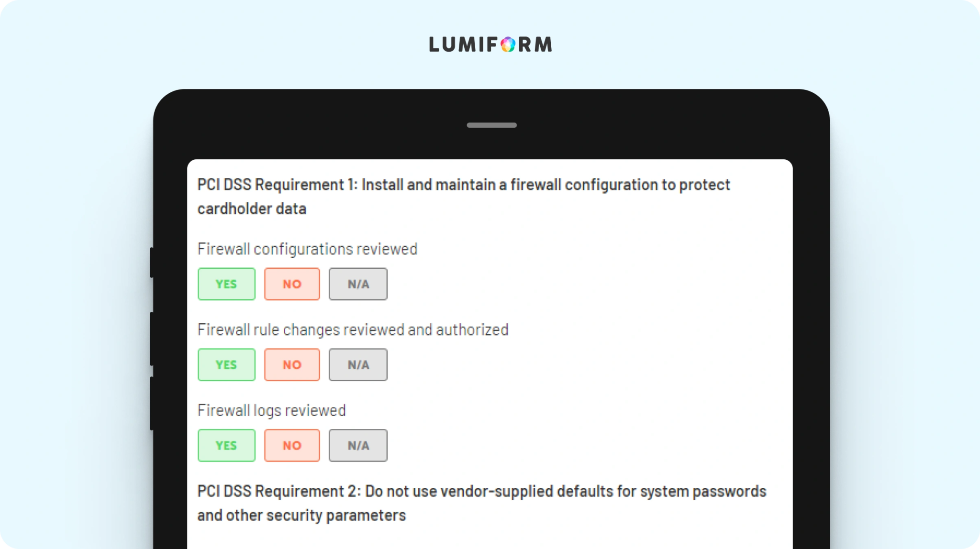Click the Firewall rule changes reviewed question label
Screen dimensions: 980x549
pos(353,330)
